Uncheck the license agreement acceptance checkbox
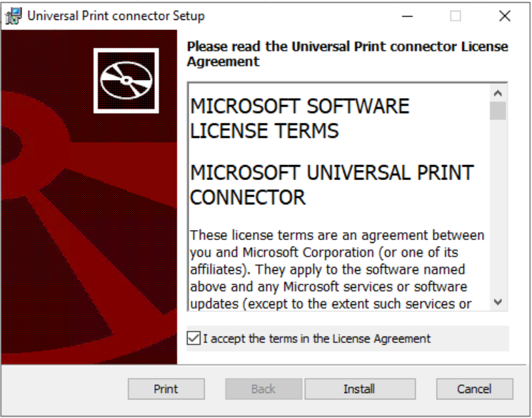532x418 pixels. coord(194,339)
